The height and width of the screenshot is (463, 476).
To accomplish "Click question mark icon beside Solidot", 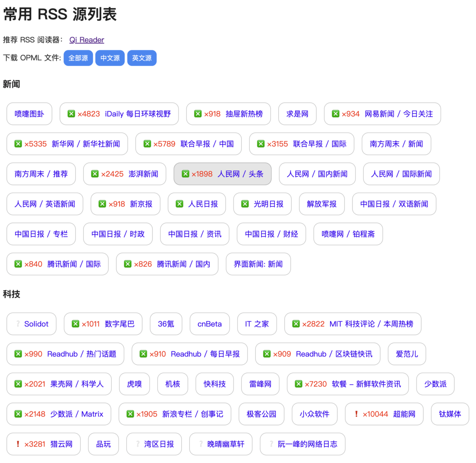I will point(18,324).
